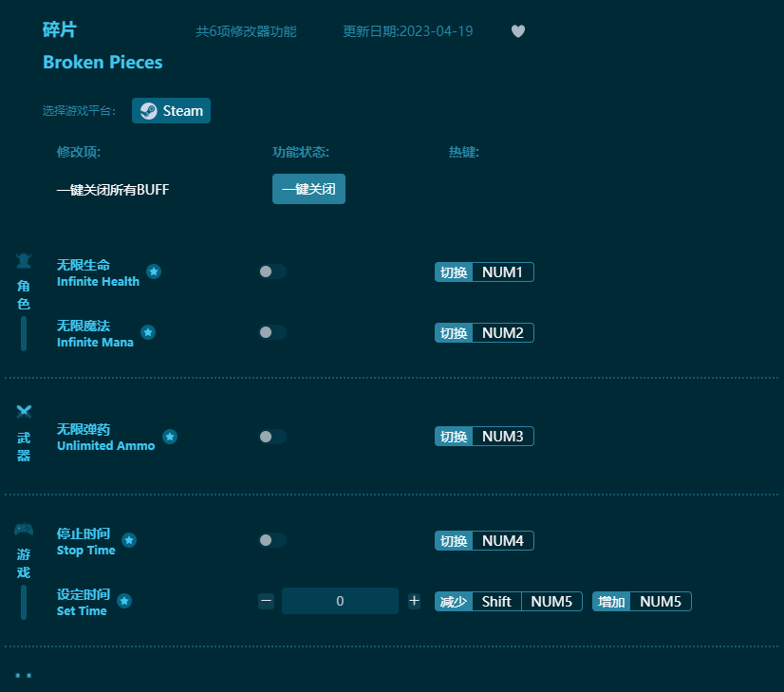
Task: Click the Shift key of Set Time decrease hotkey
Action: point(496,602)
